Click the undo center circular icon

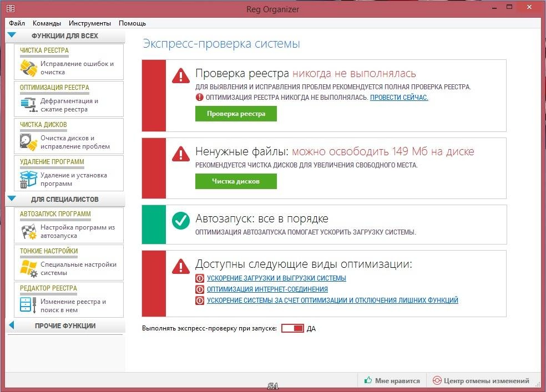click(437, 380)
